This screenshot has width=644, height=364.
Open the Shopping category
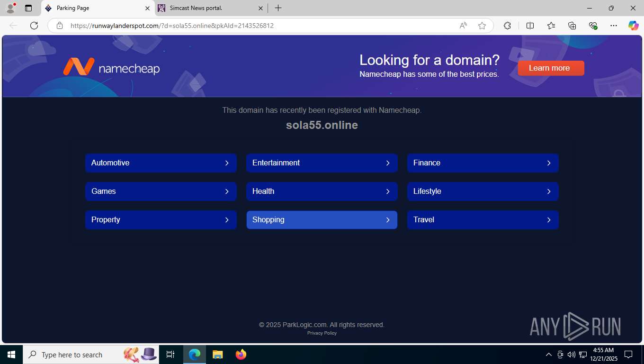(322, 219)
